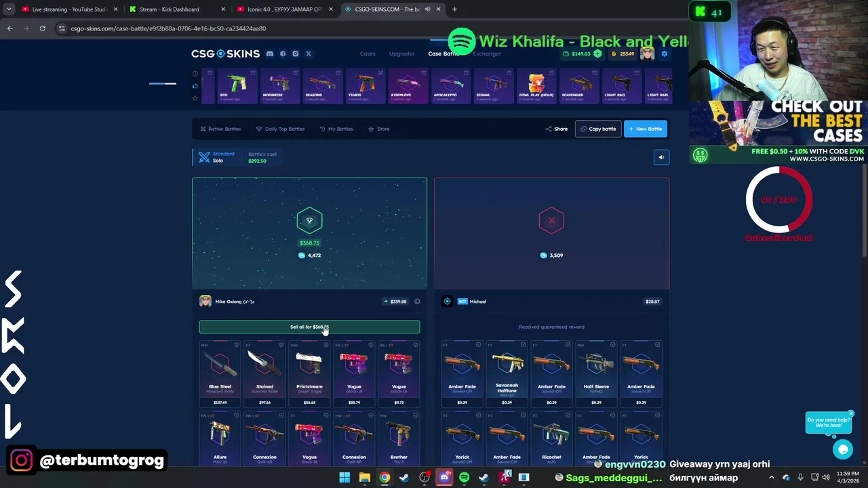Open Windows Start menu
Image resolution: width=868 pixels, height=488 pixels.
click(344, 478)
